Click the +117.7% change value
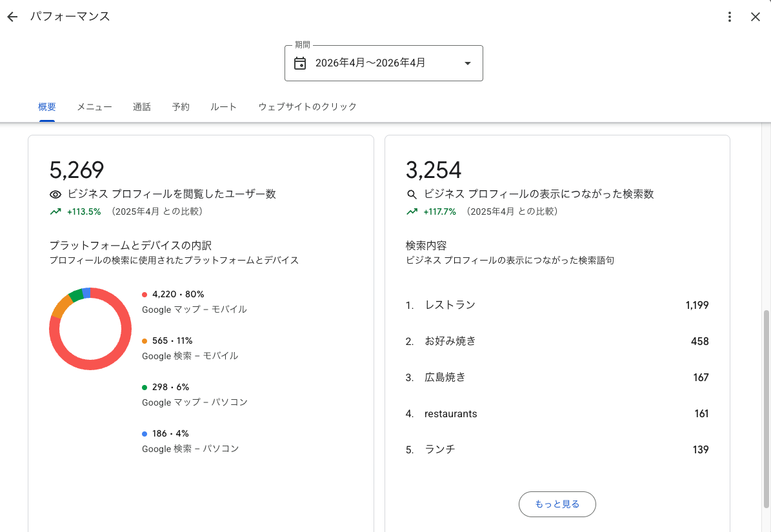Viewport: 771px width, 532px height. click(x=439, y=212)
